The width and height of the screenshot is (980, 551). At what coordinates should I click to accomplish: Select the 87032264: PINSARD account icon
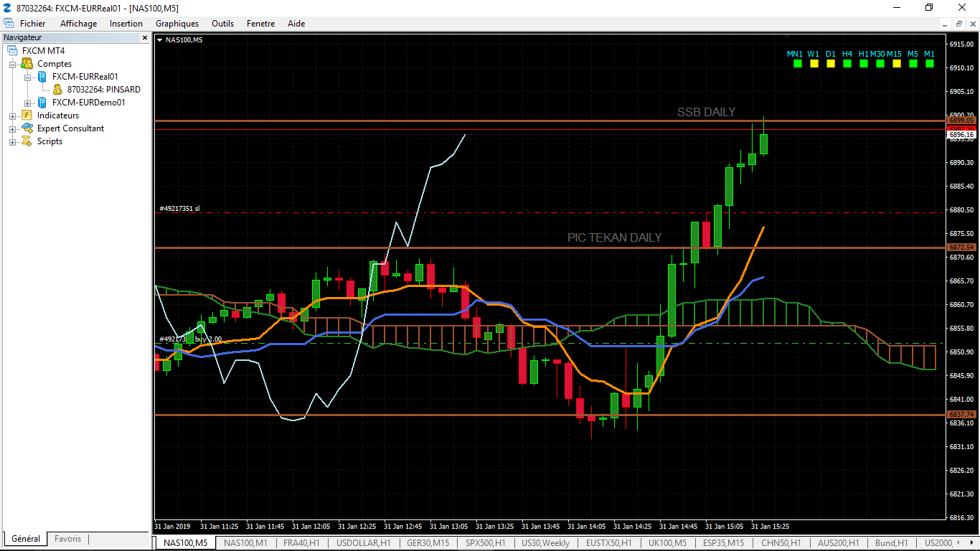pyautogui.click(x=57, y=90)
